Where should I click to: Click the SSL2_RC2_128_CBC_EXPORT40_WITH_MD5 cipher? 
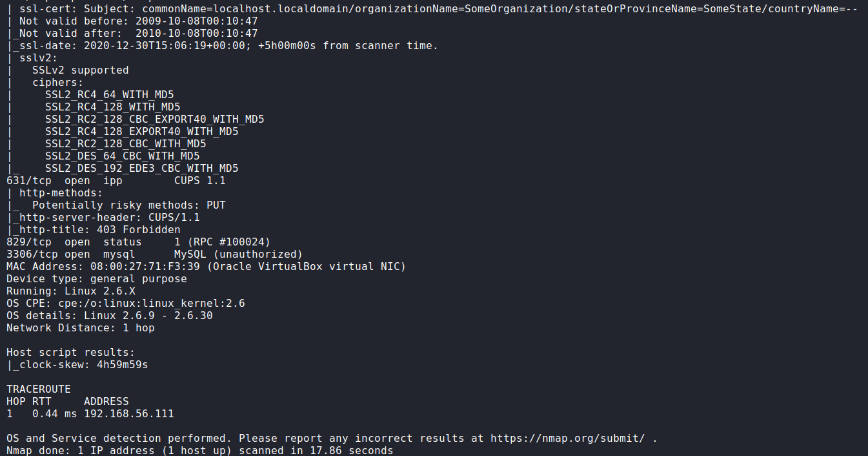point(154,119)
